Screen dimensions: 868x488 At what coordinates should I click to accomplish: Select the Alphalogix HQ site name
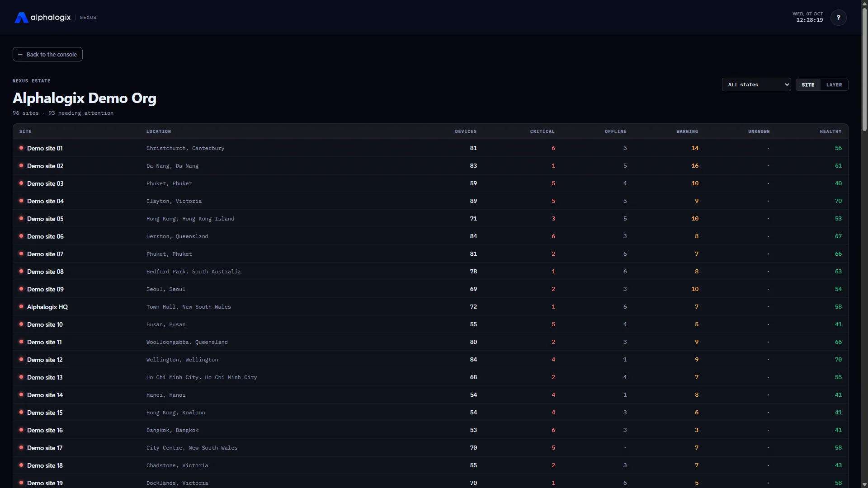coord(47,307)
